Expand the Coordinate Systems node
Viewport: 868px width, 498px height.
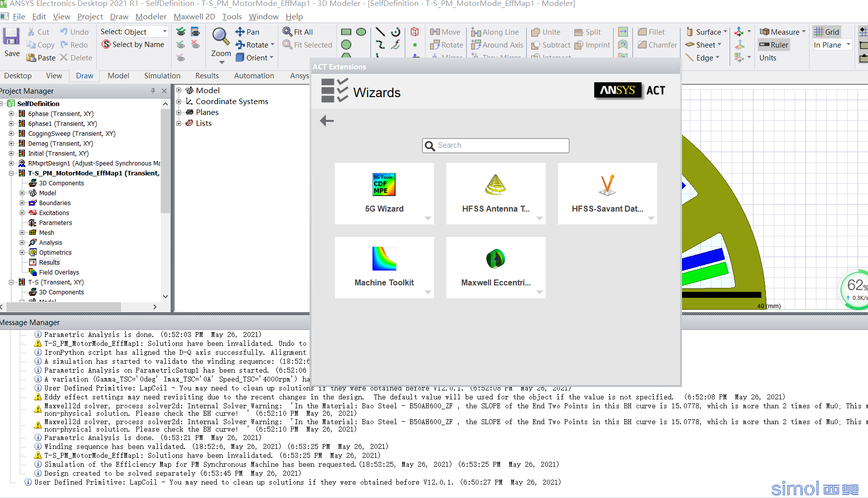point(179,101)
